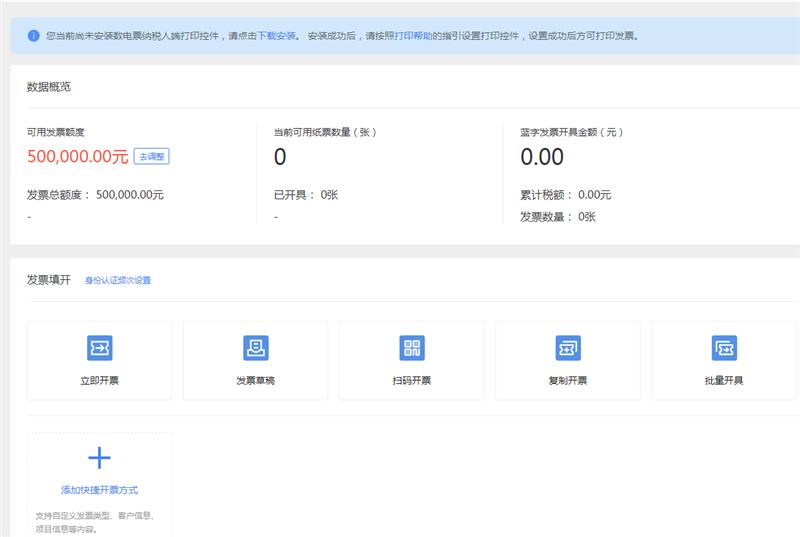Select the 扫码开票 QR code icon

pyautogui.click(x=412, y=348)
